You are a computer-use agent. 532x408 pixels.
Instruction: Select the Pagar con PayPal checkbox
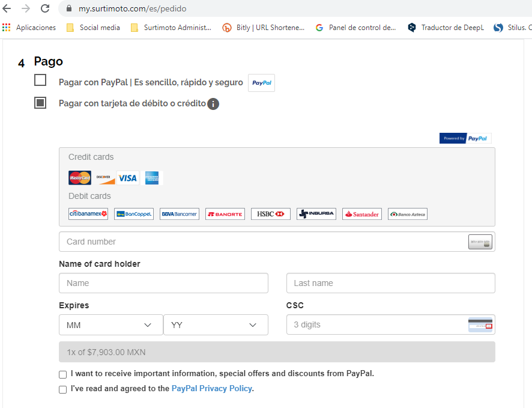40,80
